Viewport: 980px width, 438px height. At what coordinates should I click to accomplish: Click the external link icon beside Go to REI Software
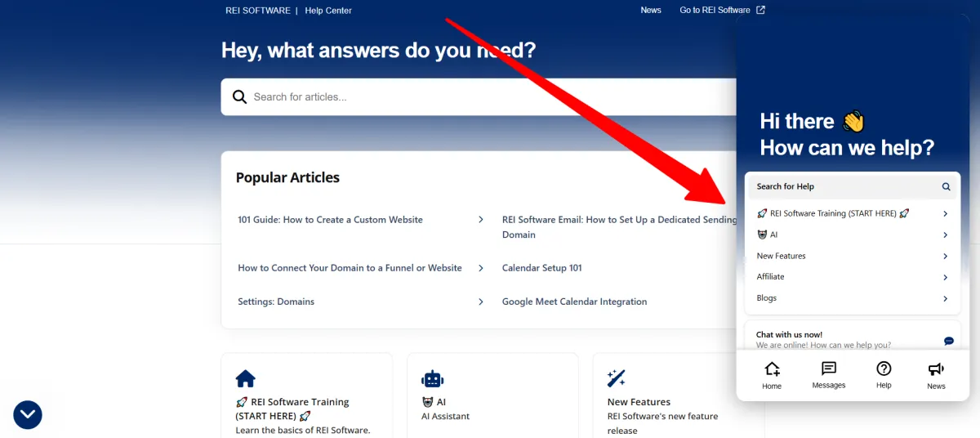click(x=761, y=10)
